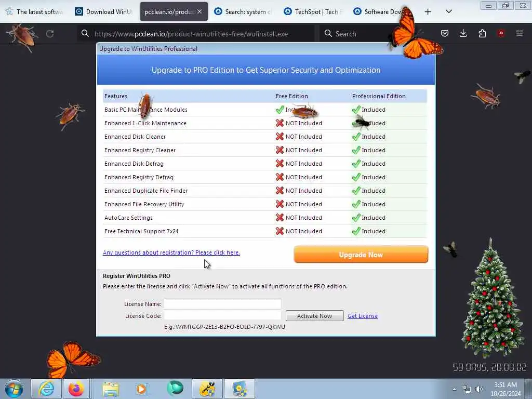Switch to Download WinUtilities tab
The width and height of the screenshot is (532, 399).
(x=104, y=12)
